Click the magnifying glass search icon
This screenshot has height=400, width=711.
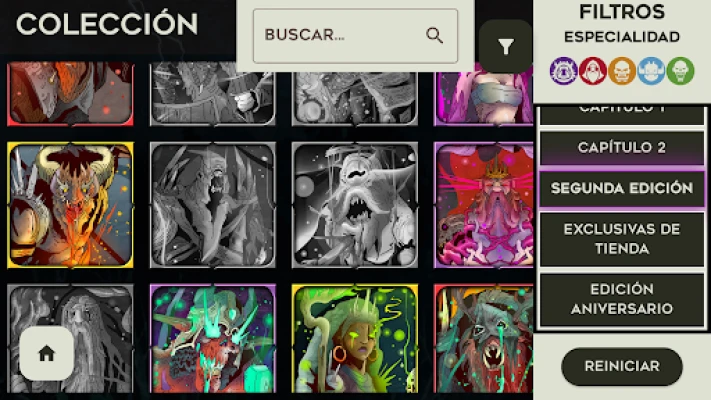tap(434, 35)
